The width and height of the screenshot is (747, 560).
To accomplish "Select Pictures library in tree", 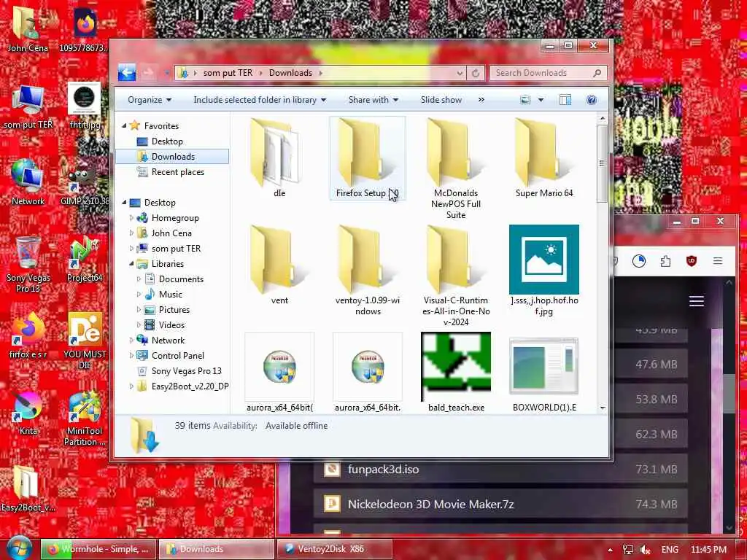I will tap(174, 309).
